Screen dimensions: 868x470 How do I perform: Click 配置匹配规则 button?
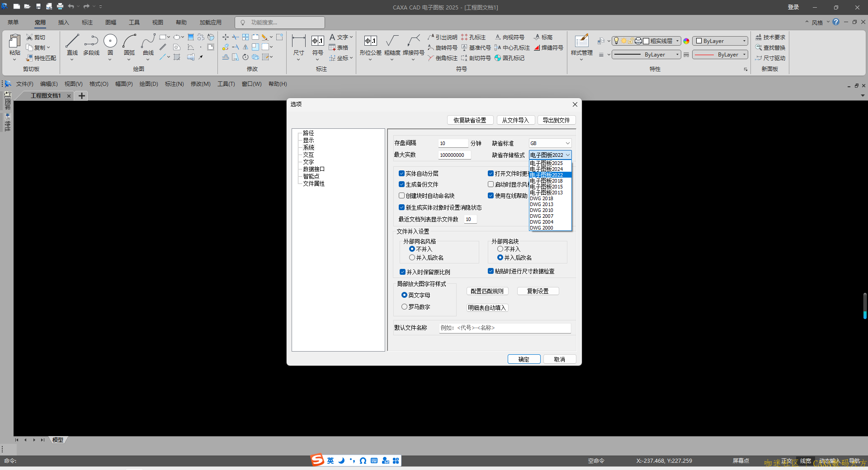point(487,291)
